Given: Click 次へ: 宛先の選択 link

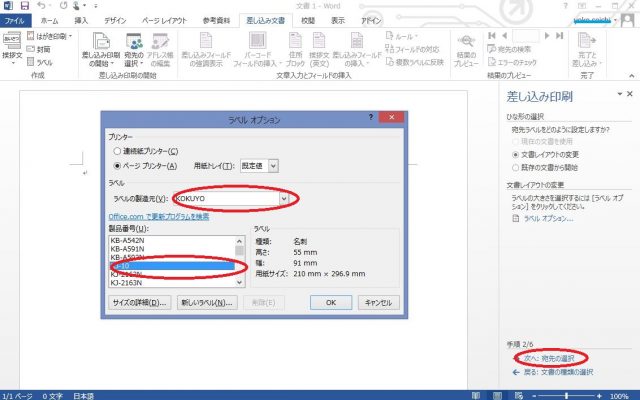Looking at the screenshot, I should click(551, 357).
